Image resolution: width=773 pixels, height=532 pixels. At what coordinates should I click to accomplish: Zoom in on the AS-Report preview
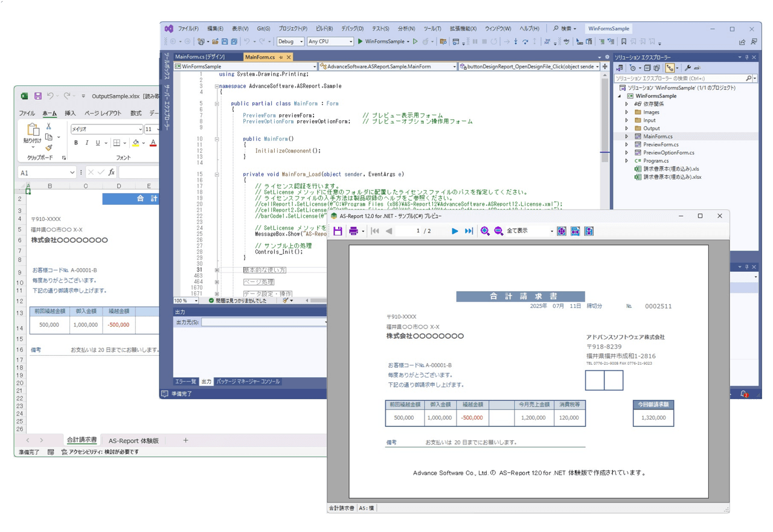click(x=485, y=231)
